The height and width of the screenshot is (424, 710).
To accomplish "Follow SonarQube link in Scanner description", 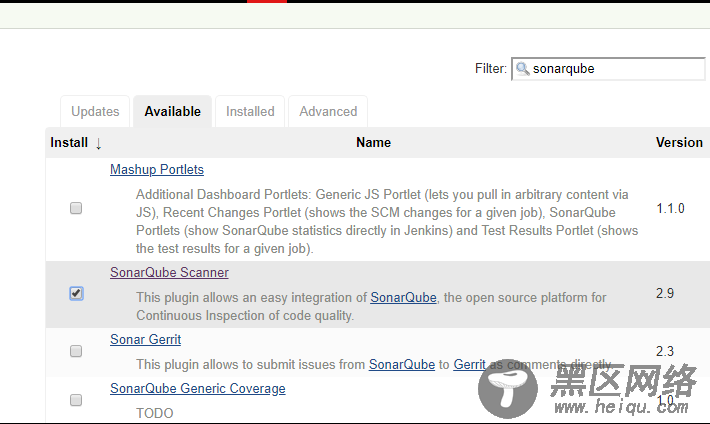I will [x=403, y=297].
